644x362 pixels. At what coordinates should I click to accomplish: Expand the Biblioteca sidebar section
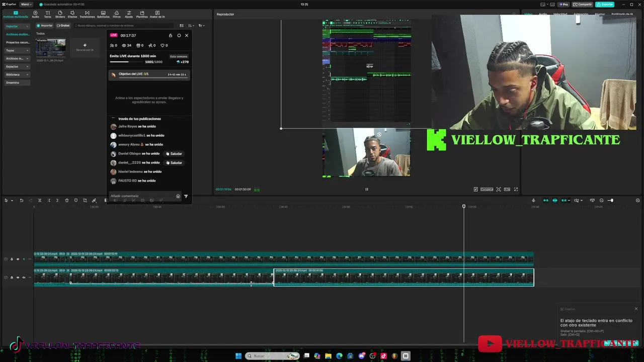pyautogui.click(x=17, y=74)
